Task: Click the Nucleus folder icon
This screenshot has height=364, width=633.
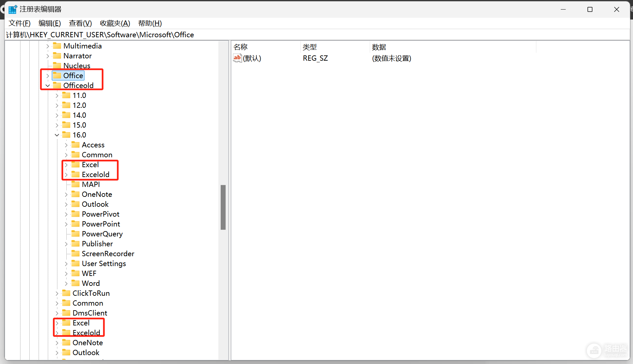Action: coord(57,65)
